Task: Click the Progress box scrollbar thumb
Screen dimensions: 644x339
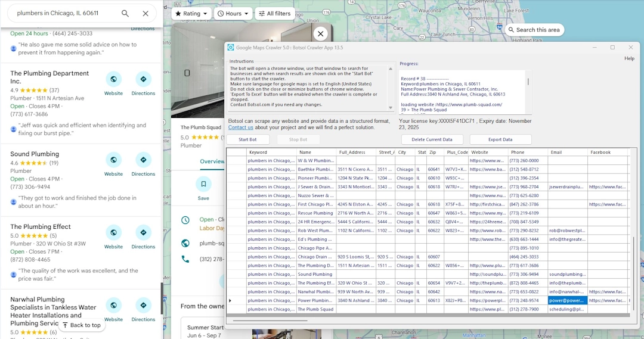Action: coord(528,82)
